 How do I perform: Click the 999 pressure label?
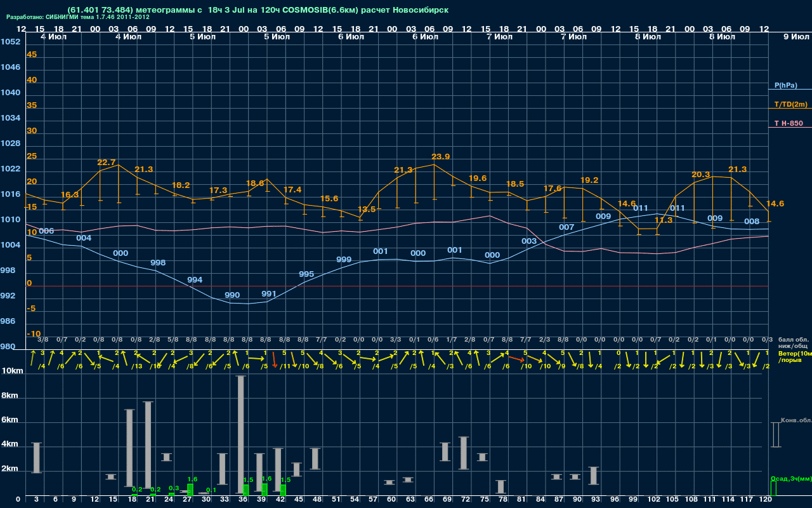[x=344, y=260]
